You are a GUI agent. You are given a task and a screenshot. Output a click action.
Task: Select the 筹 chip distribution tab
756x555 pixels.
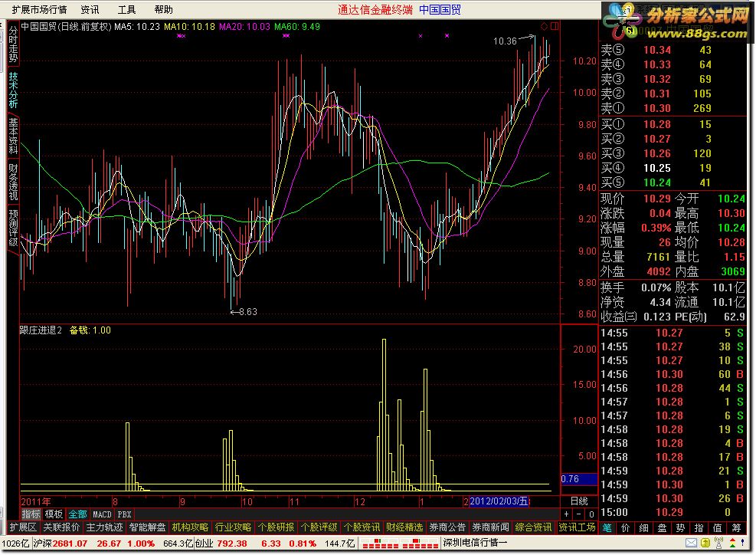pos(736,528)
